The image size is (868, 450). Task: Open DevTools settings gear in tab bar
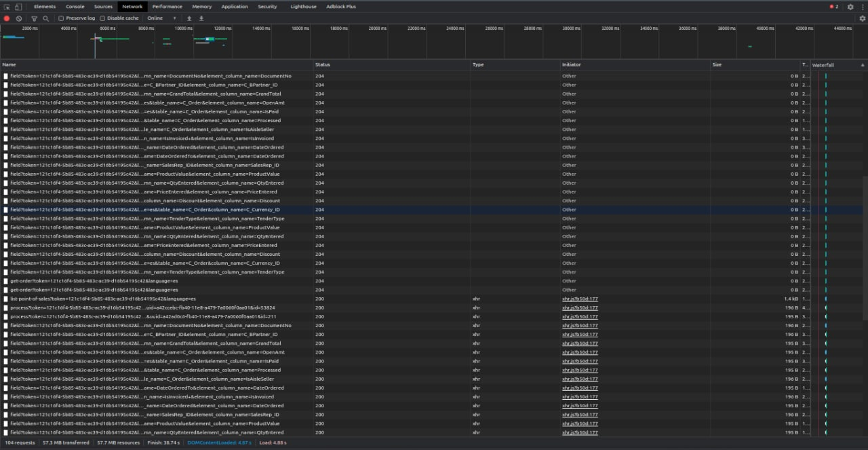click(x=850, y=7)
